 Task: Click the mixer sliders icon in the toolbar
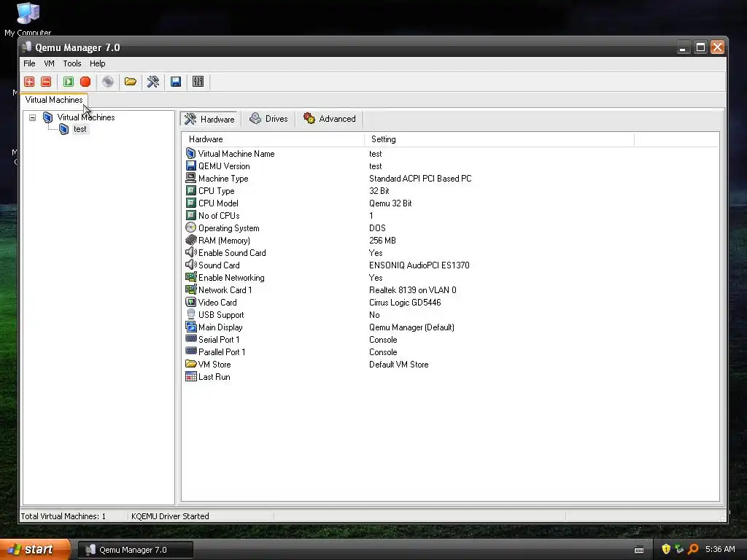(x=198, y=82)
